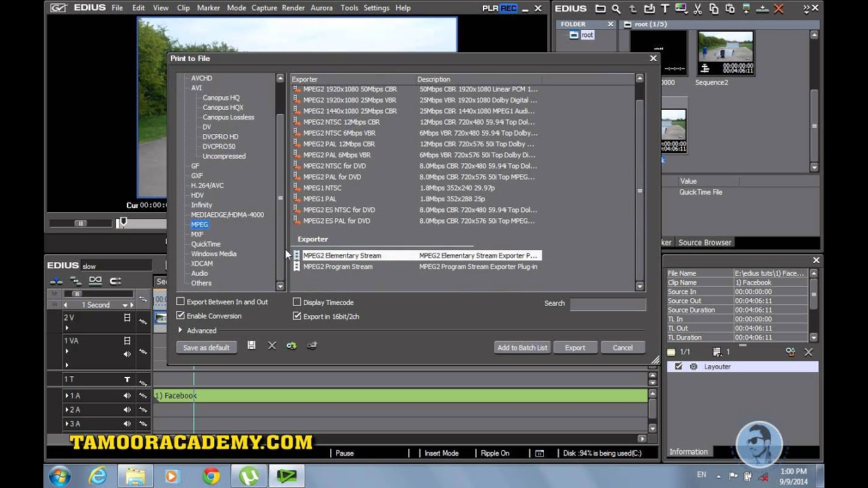Click the group/link mode icon in timeline
Viewport: 868px width, 488px height.
point(96,281)
